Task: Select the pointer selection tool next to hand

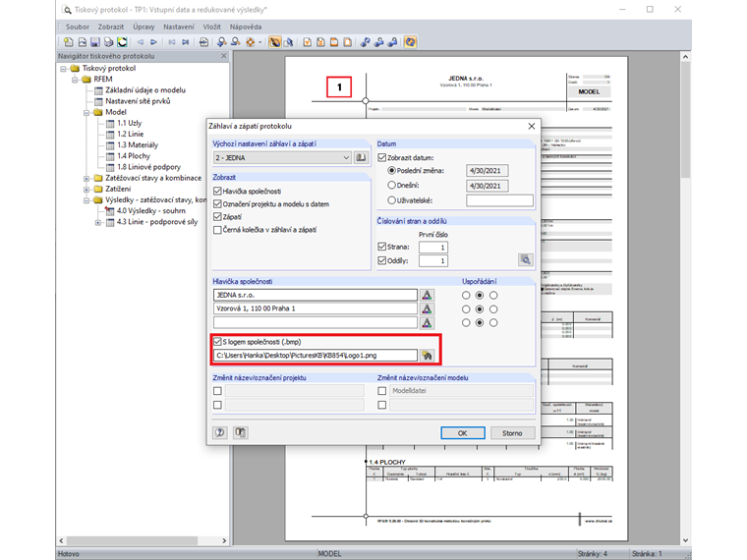Action: point(288,42)
